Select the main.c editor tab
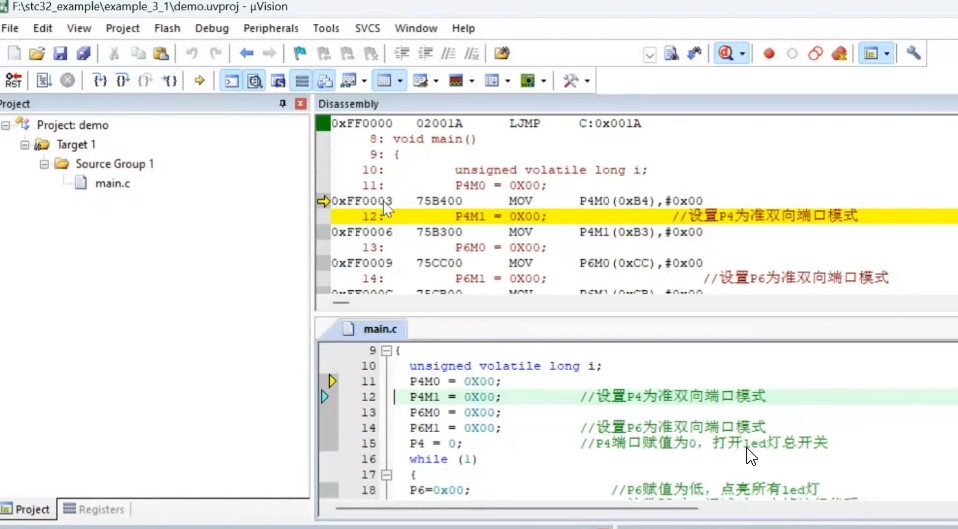958x529 pixels. pyautogui.click(x=370, y=329)
